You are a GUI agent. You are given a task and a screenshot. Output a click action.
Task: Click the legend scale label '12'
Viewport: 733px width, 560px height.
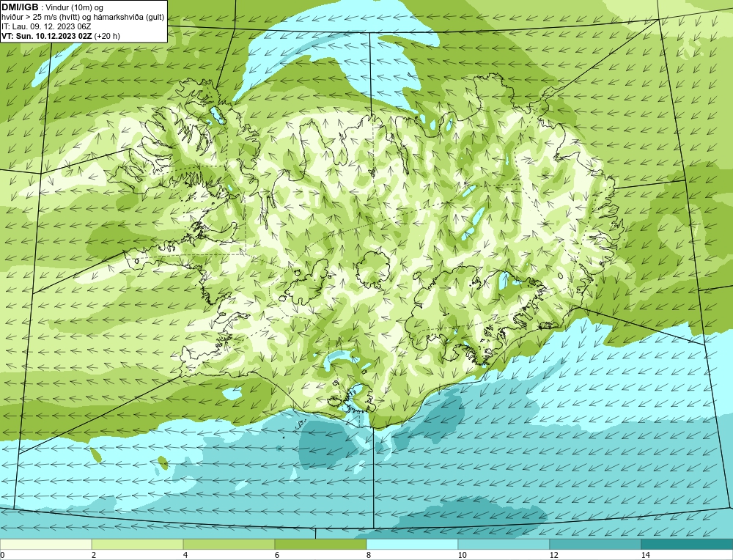pos(554,555)
